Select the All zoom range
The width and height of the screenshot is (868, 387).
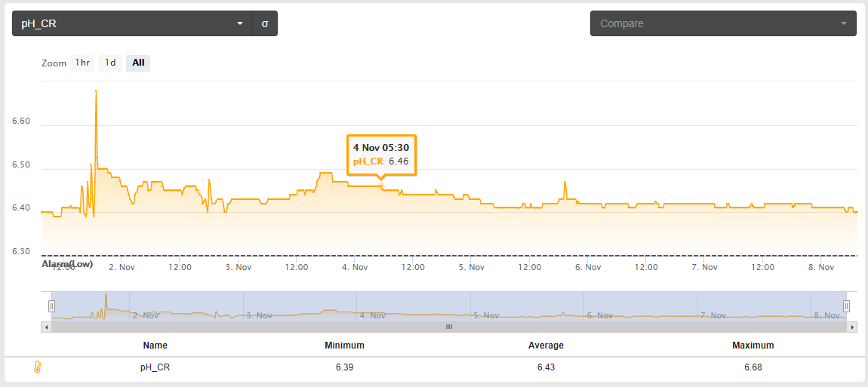138,63
